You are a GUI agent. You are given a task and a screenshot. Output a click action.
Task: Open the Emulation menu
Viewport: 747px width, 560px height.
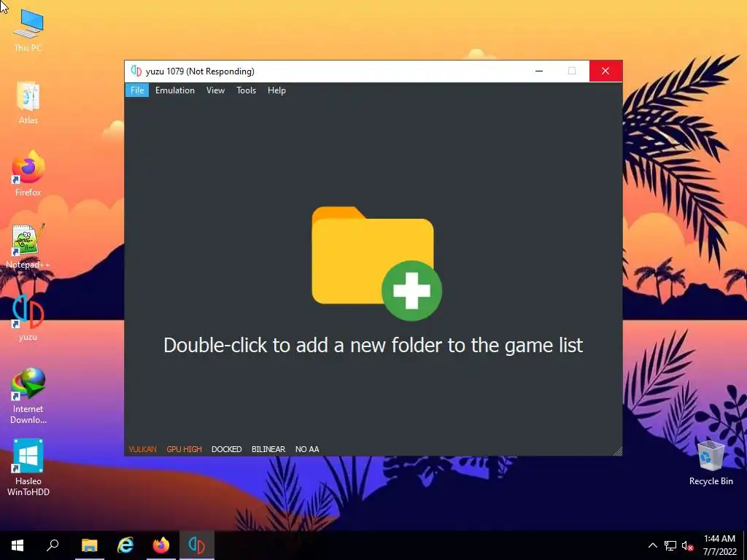click(175, 90)
